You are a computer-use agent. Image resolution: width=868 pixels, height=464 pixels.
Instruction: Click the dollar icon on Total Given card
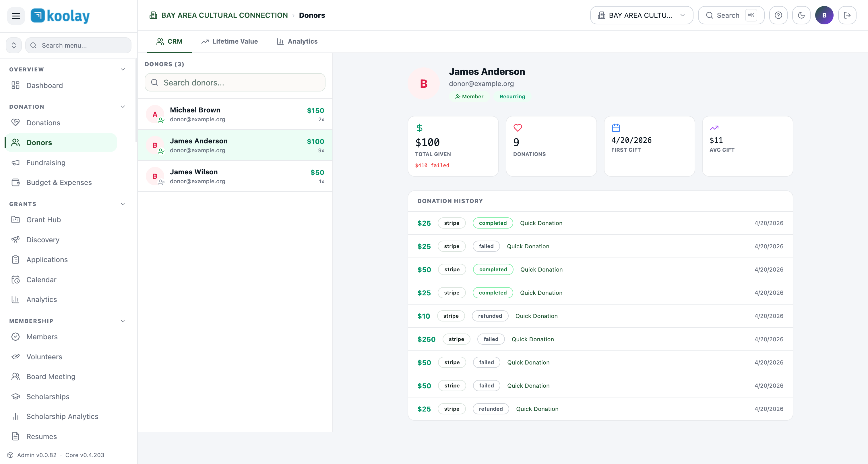pyautogui.click(x=420, y=128)
